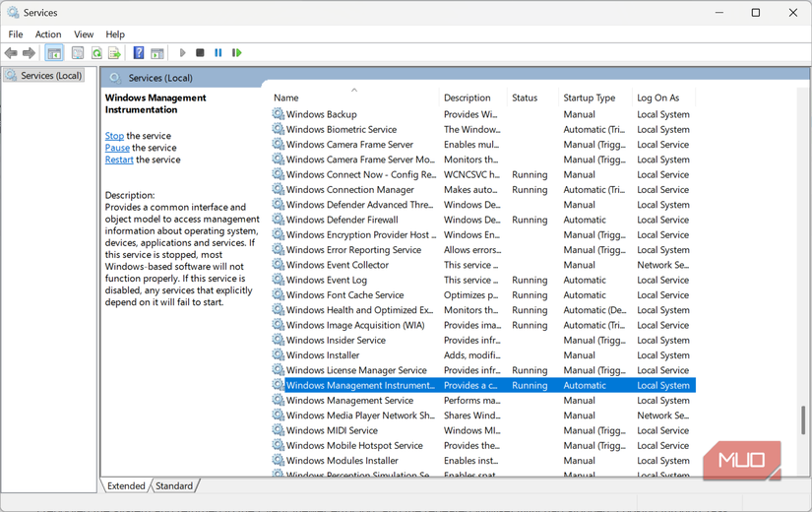Click the Services app icon in title bar
The height and width of the screenshot is (512, 812).
coord(13,12)
